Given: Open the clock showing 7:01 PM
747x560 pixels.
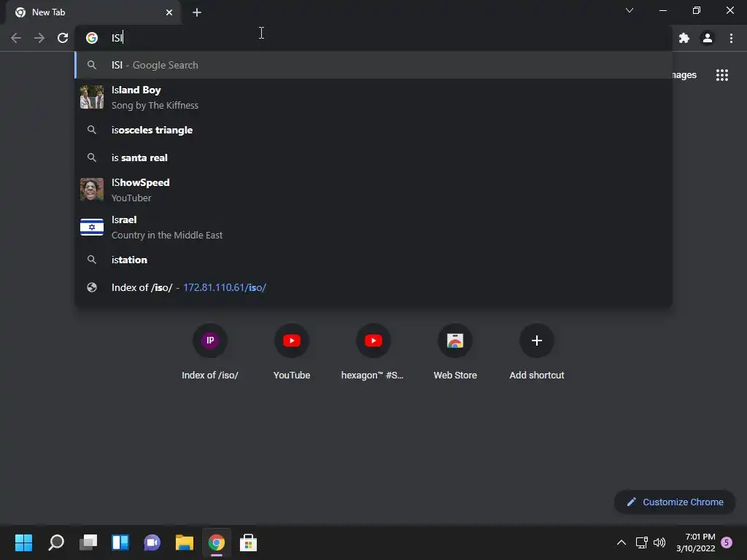Looking at the screenshot, I should click(695, 542).
